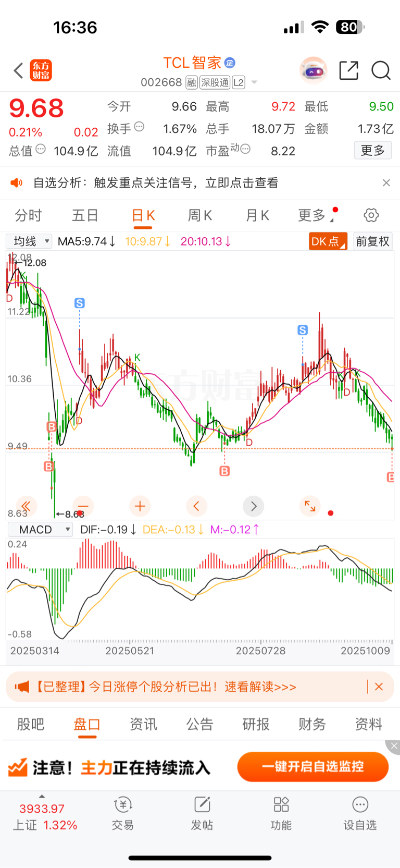Open 公告 tab
The image size is (400, 868).
click(x=199, y=724)
